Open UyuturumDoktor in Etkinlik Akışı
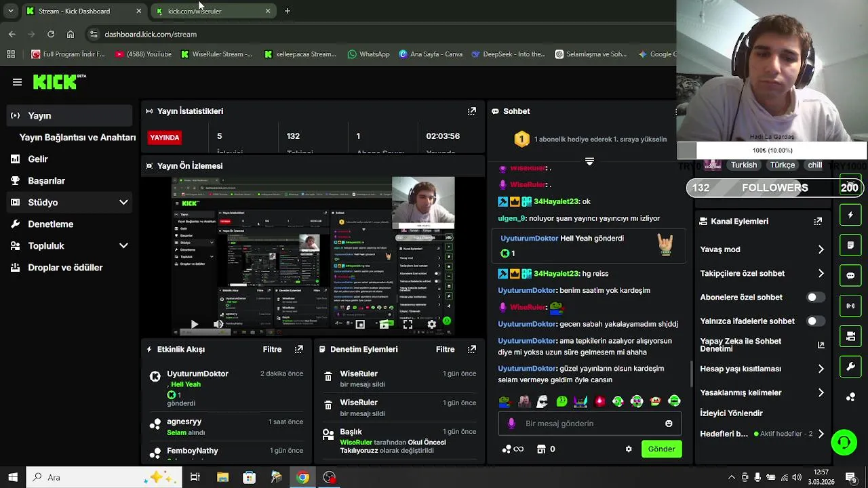Screen dimensions: 868x488 [x=197, y=373]
